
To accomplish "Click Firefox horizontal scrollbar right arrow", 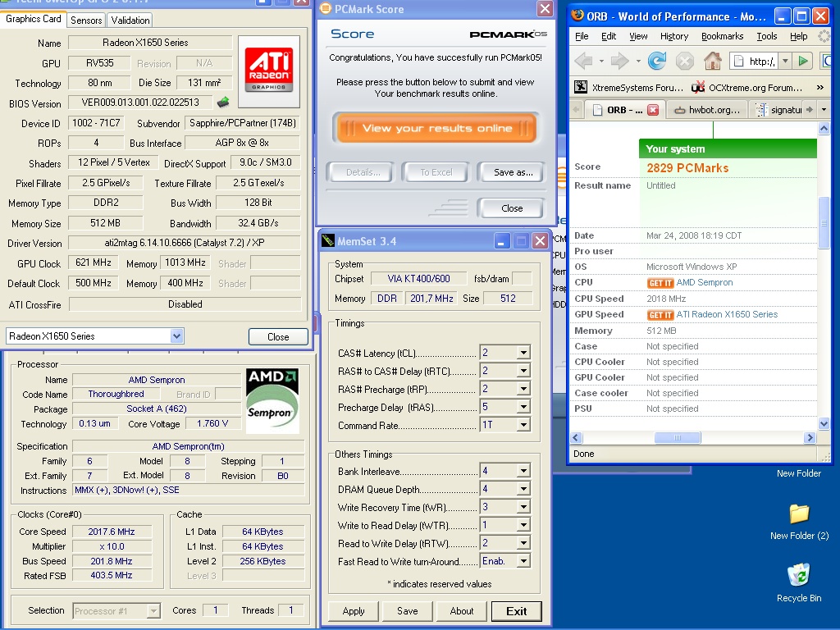I will coord(810,438).
